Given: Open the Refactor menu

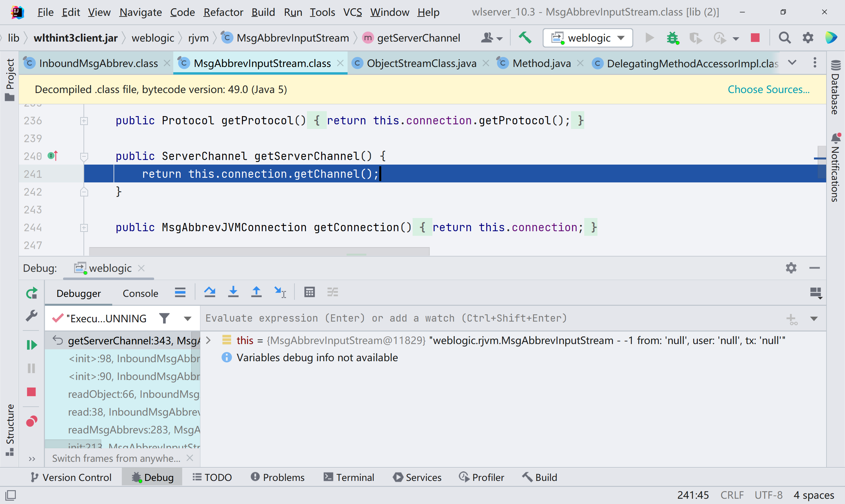Looking at the screenshot, I should tap(223, 12).
